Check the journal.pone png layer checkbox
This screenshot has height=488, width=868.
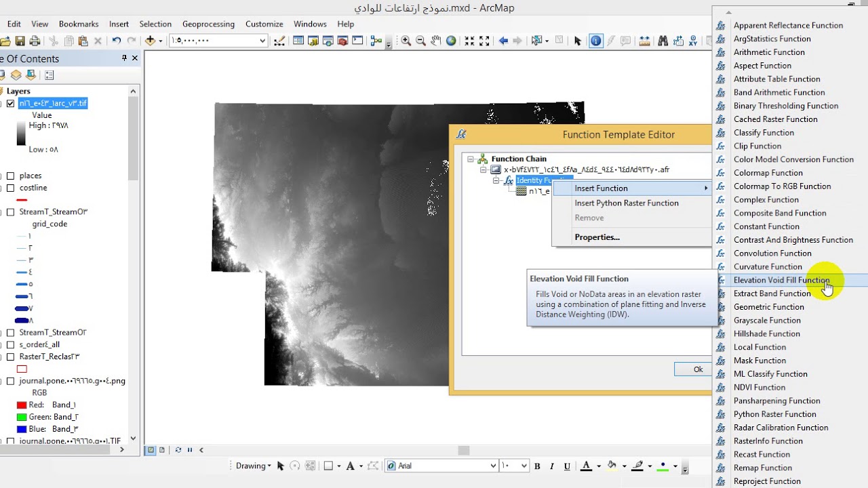click(10, 381)
